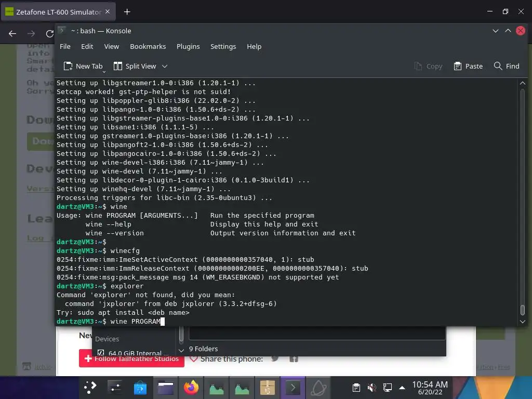Click the 'wine PROGRAM' command input line
The width and height of the screenshot is (532, 399).
(111, 321)
